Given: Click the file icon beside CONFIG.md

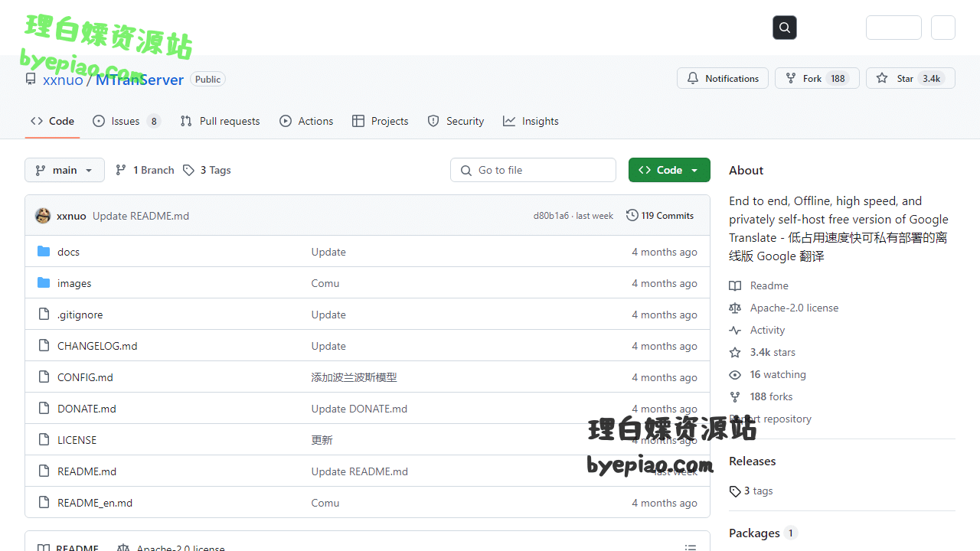Looking at the screenshot, I should click(44, 377).
